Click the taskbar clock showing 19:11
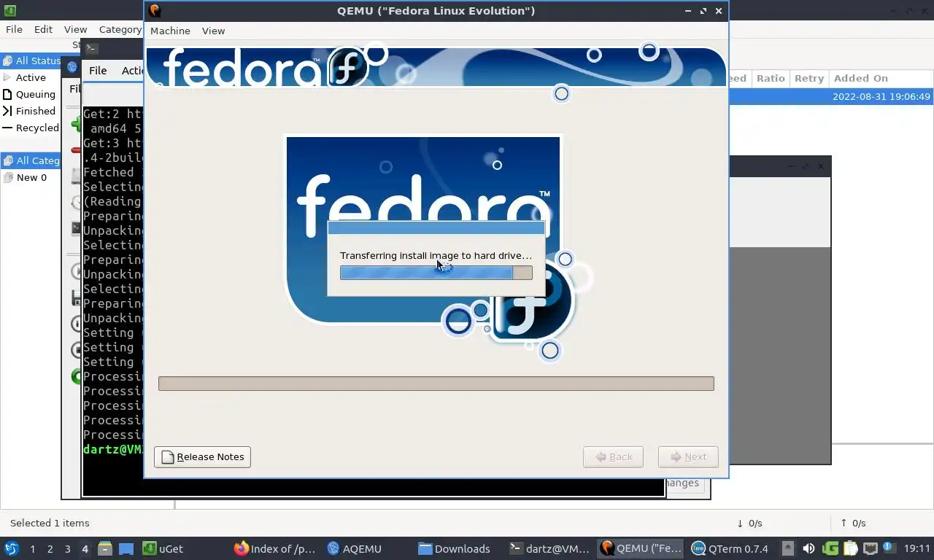Image resolution: width=934 pixels, height=560 pixels. coord(917,548)
